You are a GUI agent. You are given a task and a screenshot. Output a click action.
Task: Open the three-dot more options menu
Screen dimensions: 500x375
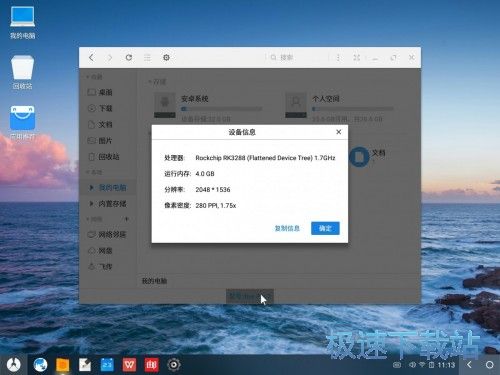338,58
